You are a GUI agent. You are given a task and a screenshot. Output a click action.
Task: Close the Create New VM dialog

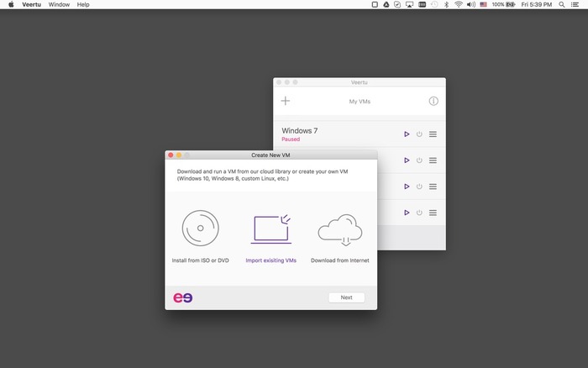[x=171, y=155]
